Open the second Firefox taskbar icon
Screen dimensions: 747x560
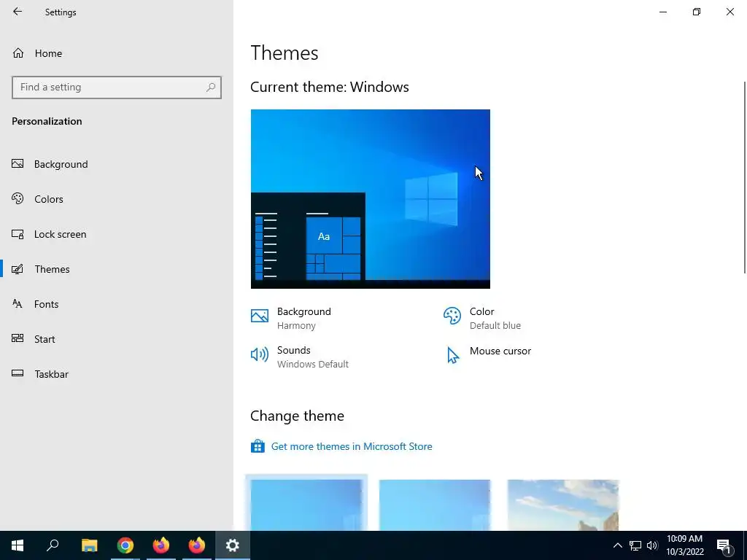pyautogui.click(x=197, y=545)
